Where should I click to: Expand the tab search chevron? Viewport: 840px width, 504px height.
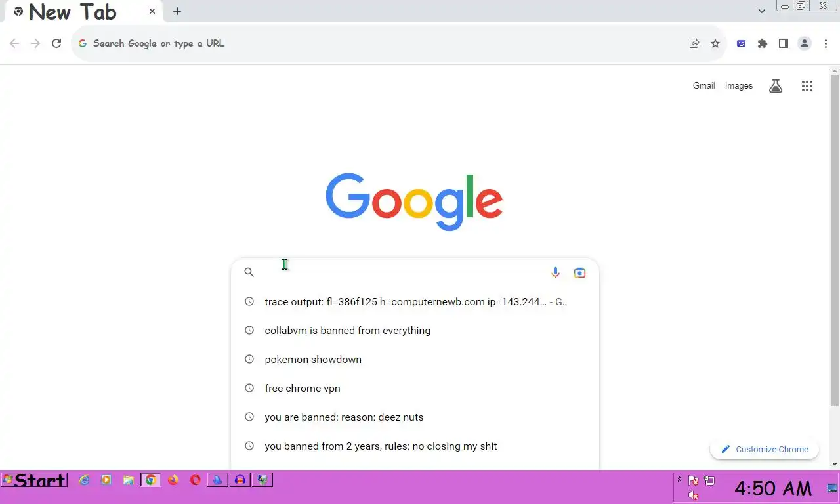coord(761,11)
